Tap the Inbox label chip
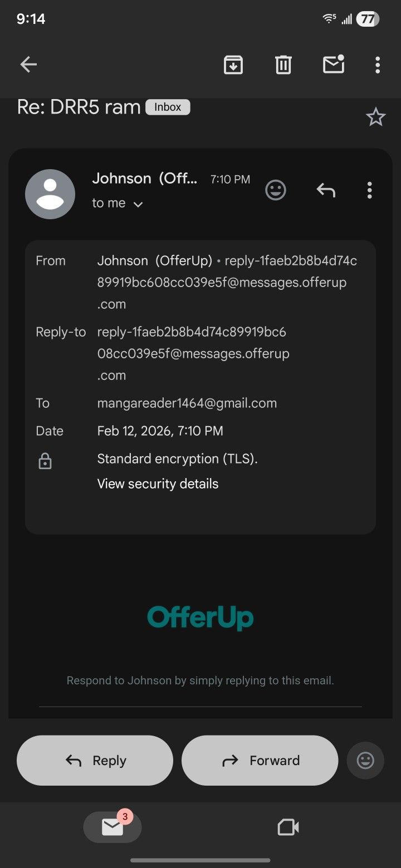401x868 pixels. point(168,107)
